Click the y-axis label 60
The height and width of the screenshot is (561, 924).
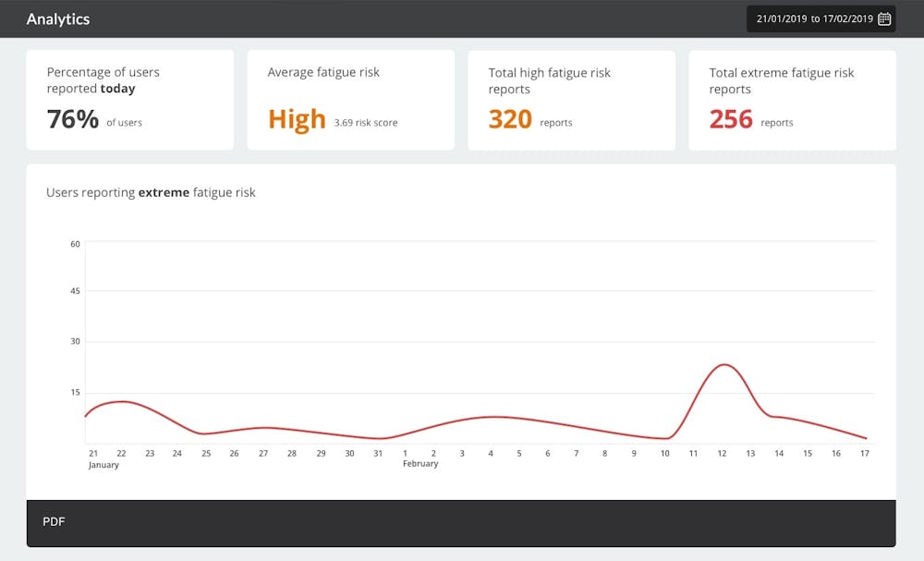click(75, 244)
